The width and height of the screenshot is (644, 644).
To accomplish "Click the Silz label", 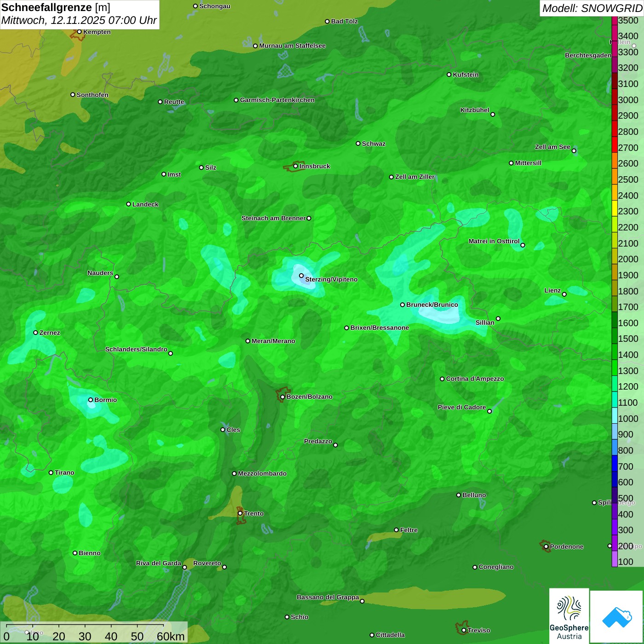I will (x=210, y=167).
